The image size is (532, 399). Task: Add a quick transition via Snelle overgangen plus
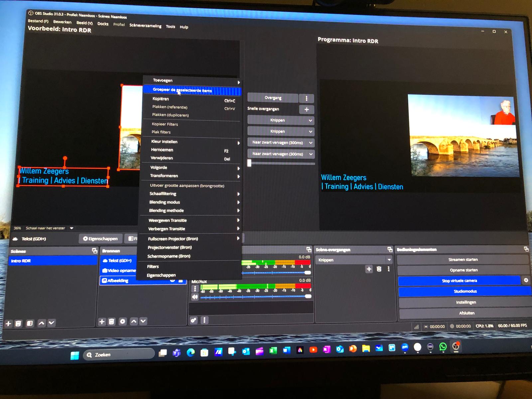click(307, 109)
